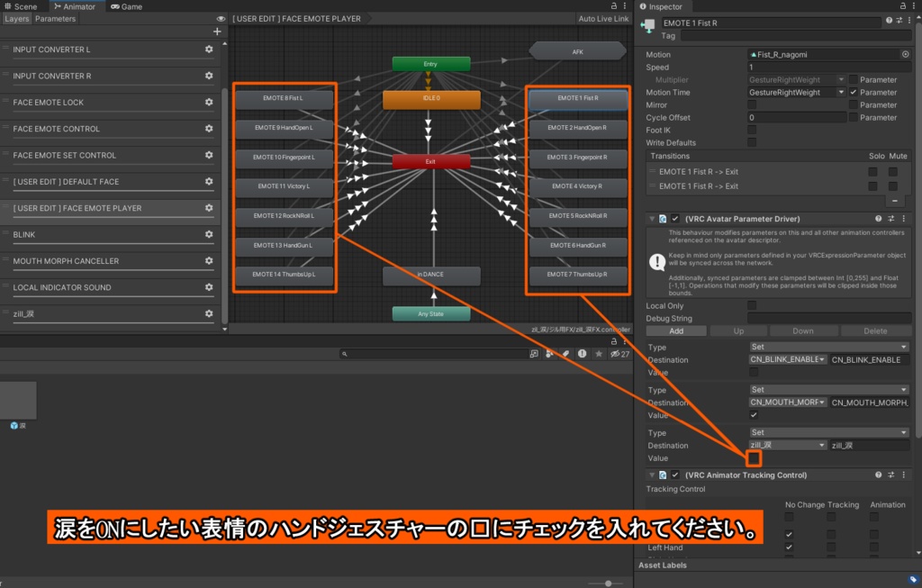The height and width of the screenshot is (588, 922).
Task: Open the first Type Set dropdown
Action: [829, 347]
